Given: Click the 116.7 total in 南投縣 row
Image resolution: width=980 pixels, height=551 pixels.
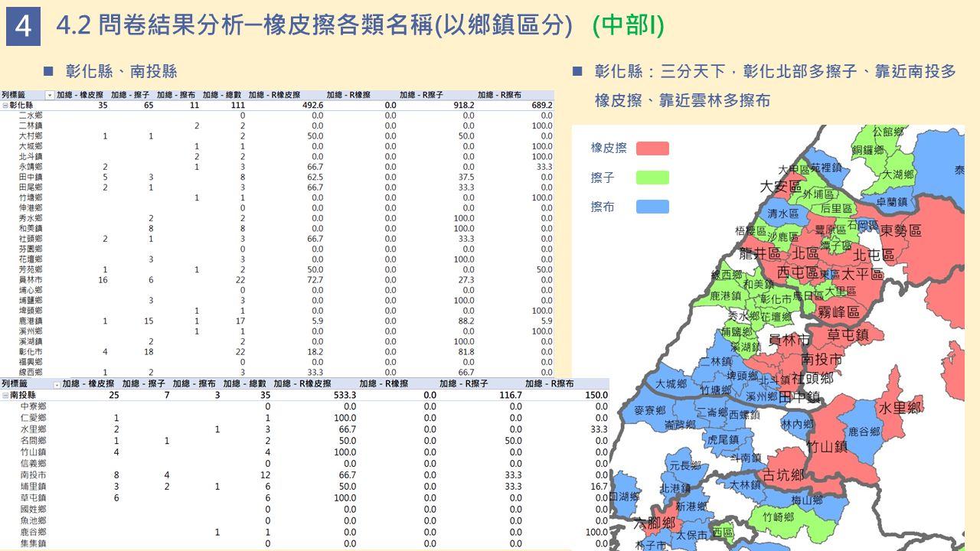Looking at the screenshot, I should 509,395.
